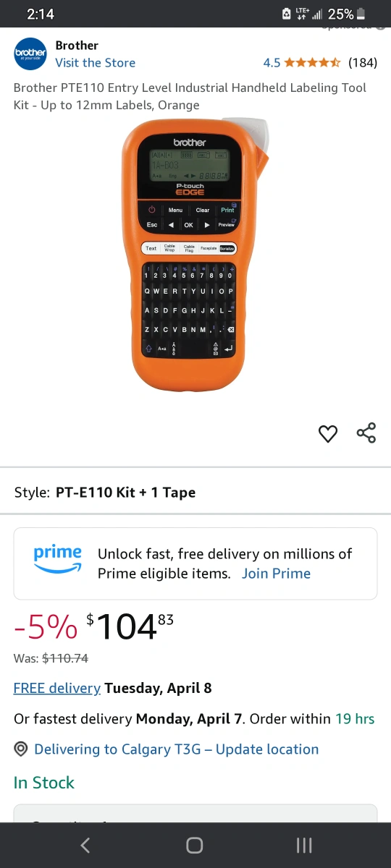Screen dimensions: 391x868
Task: Open FREE delivery details
Action: click(57, 688)
